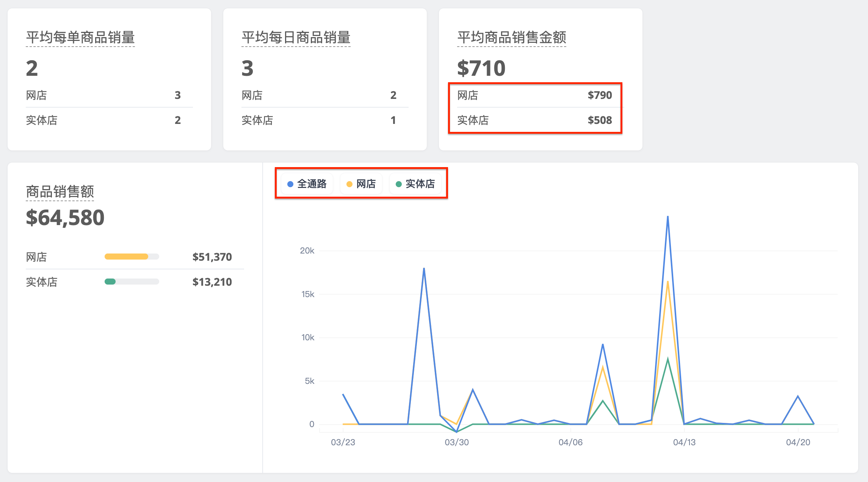Screen dimensions: 868x482
Task: Click the green 实体店 line peak near 04/13
Action: tap(667, 359)
